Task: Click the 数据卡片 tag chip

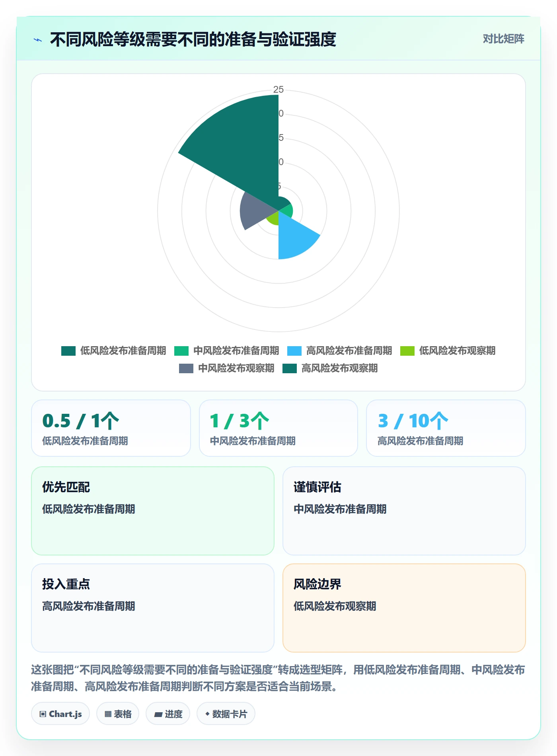Action: tap(226, 714)
